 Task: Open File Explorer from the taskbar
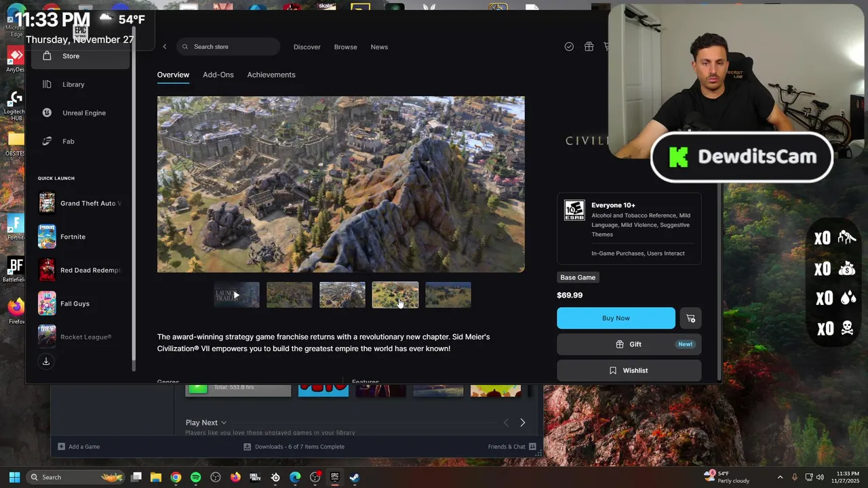pos(156,477)
